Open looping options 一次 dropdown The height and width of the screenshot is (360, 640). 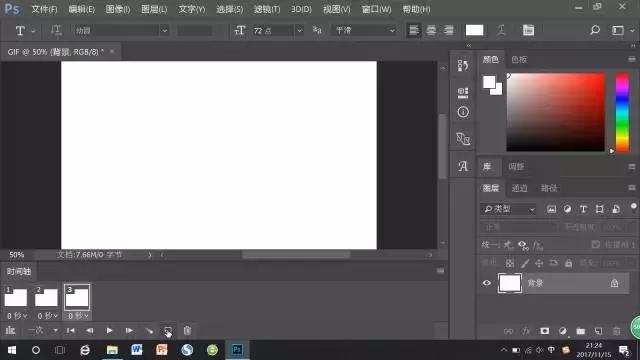click(43, 331)
